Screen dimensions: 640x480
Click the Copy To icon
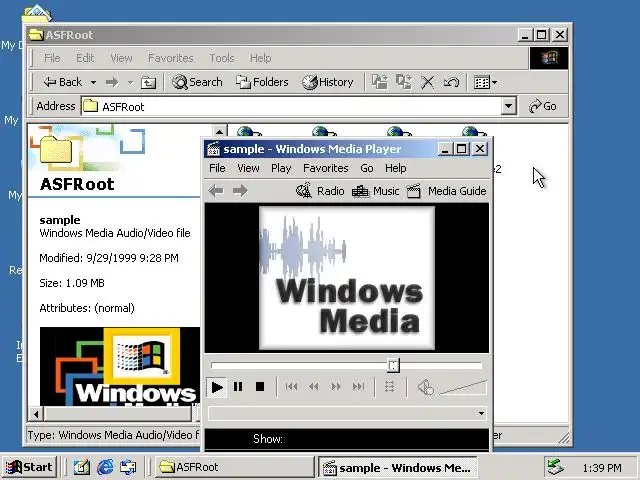click(x=404, y=82)
